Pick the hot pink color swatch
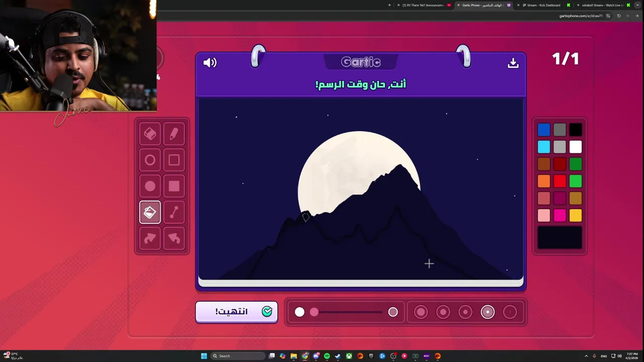Viewport: 644px width, 362px height. pos(559,215)
